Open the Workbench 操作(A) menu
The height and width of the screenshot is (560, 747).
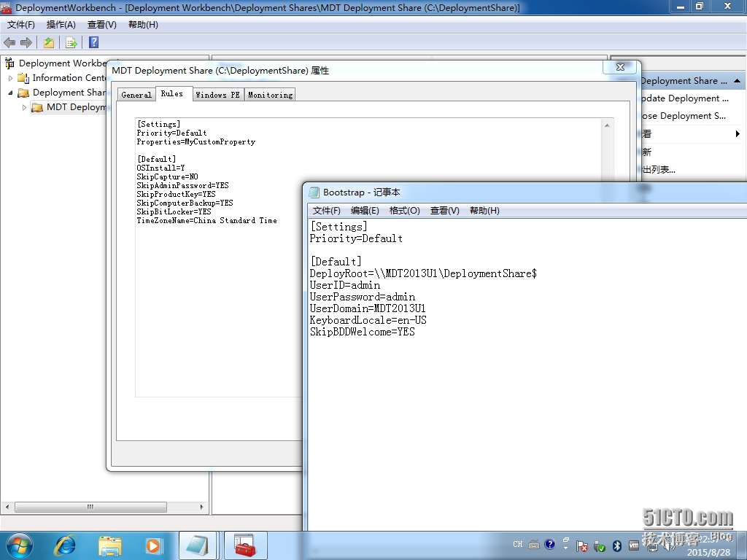point(61,25)
